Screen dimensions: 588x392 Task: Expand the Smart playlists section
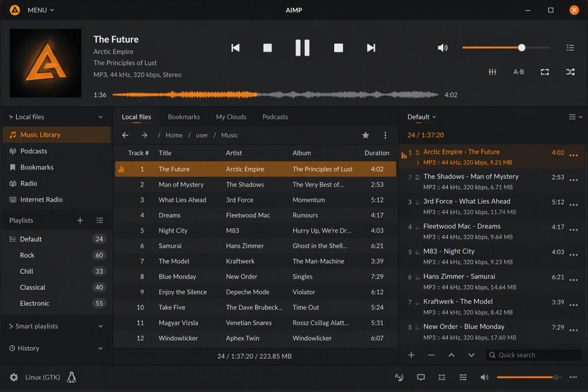(100, 327)
